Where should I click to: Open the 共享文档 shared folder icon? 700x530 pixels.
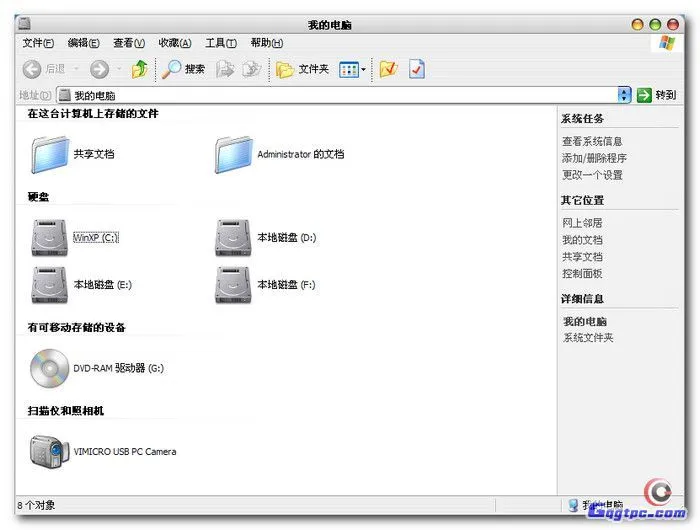pos(50,154)
